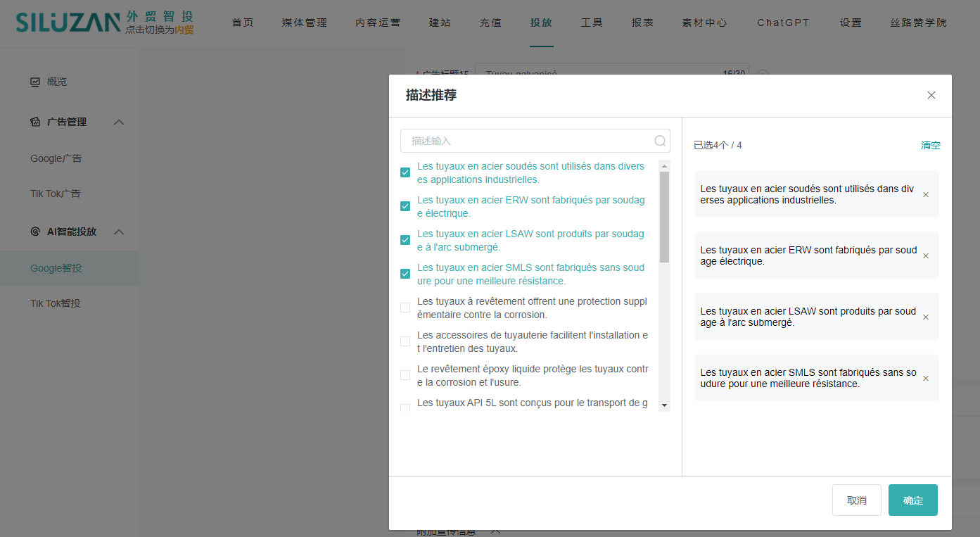
Task: Click 清空 to clear selected descriptions
Action: coord(930,145)
